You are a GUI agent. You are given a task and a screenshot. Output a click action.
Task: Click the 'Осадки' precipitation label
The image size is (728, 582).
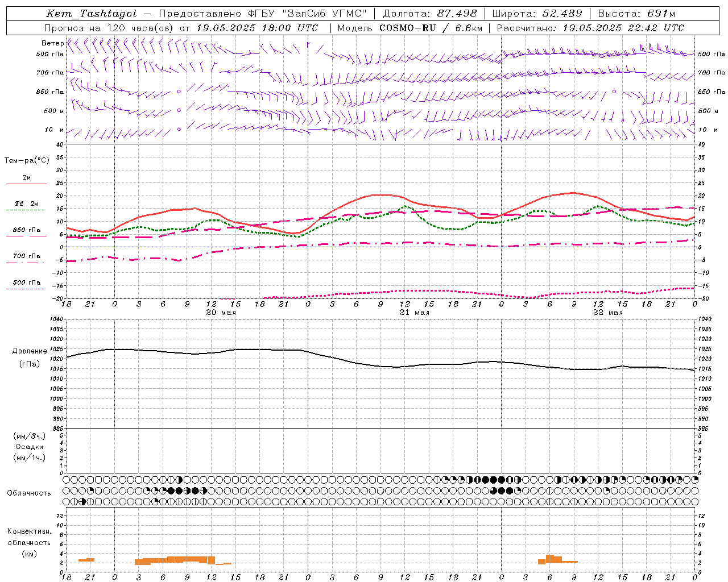(30, 447)
